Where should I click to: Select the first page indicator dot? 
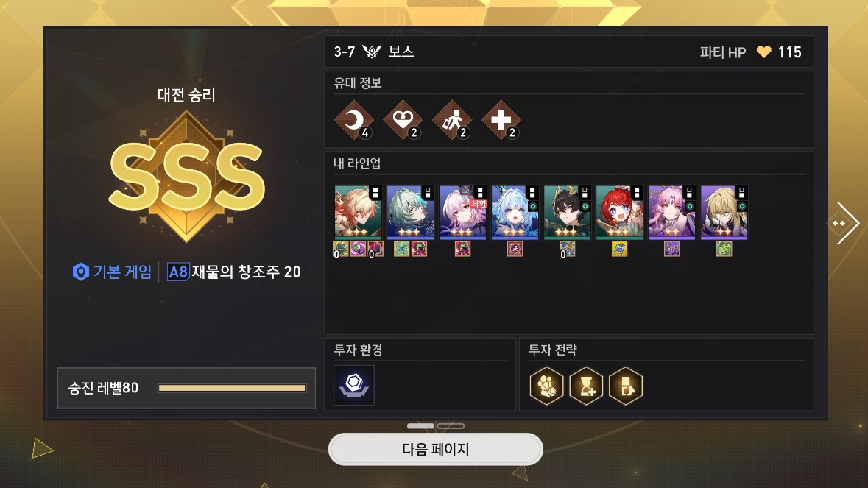coord(420,426)
